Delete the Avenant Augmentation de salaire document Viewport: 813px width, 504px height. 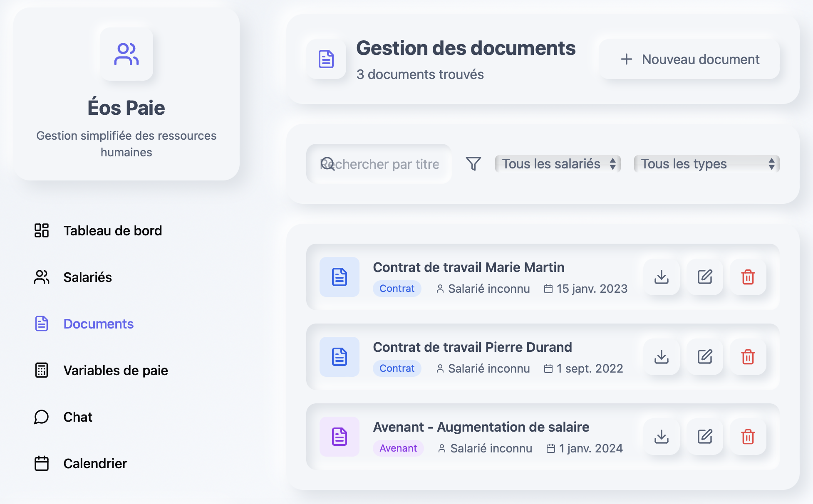point(748,437)
